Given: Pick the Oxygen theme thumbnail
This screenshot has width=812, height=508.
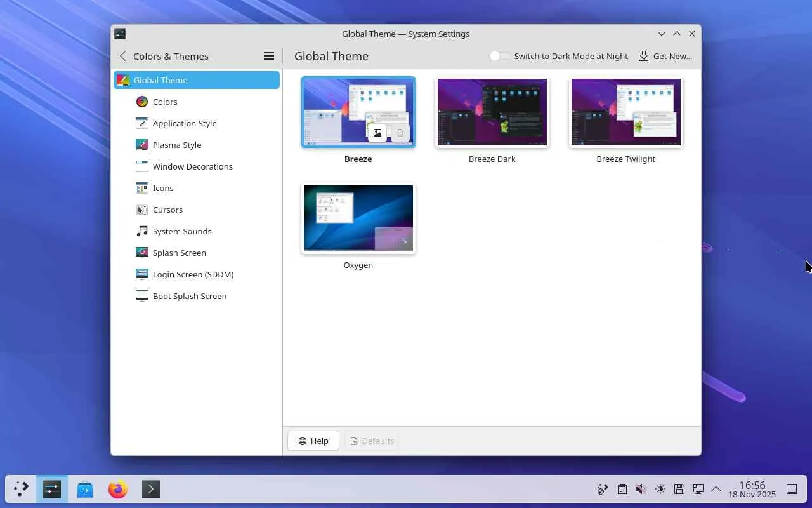Looking at the screenshot, I should pyautogui.click(x=358, y=218).
